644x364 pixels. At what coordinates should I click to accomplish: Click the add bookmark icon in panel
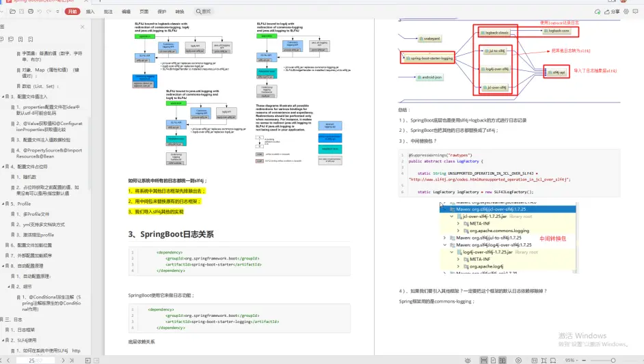point(21,39)
